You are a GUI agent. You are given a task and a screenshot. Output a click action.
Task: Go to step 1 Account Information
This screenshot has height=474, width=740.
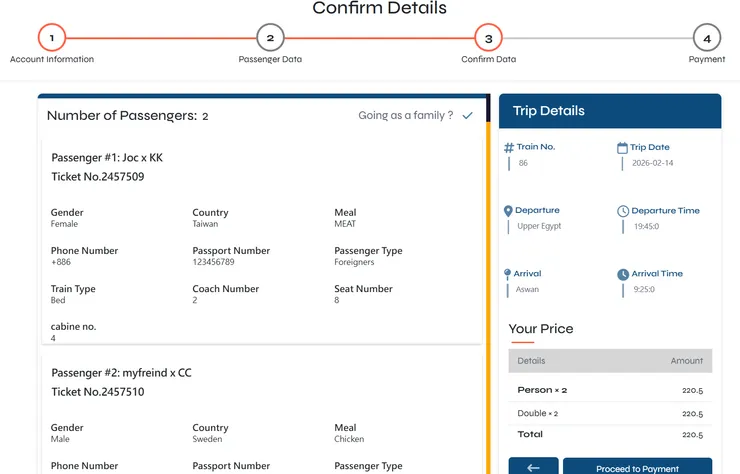tap(52, 39)
